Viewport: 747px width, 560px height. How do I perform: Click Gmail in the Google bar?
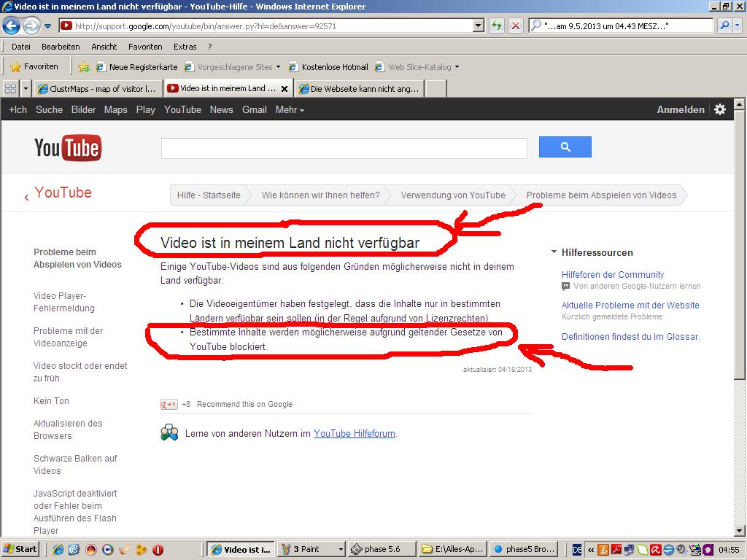point(255,109)
